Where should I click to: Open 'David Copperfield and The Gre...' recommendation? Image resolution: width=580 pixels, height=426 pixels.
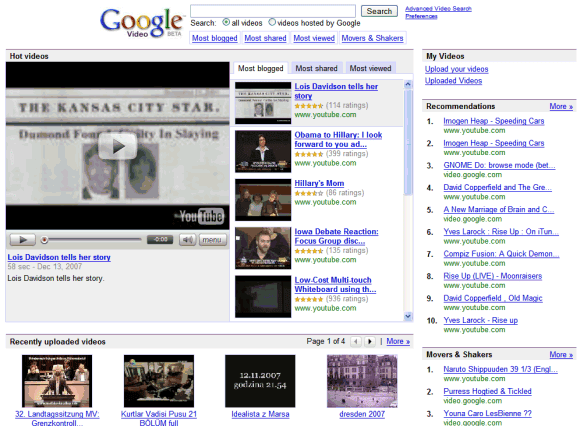click(x=498, y=187)
